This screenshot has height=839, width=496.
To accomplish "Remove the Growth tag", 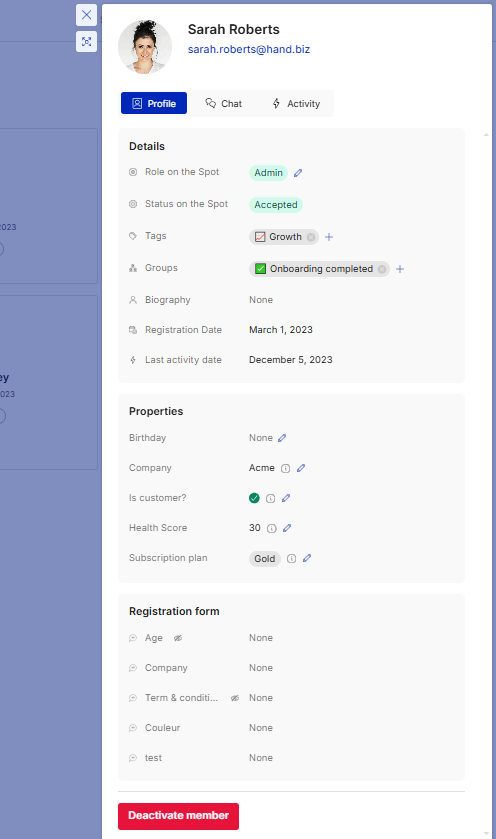I will click(311, 237).
